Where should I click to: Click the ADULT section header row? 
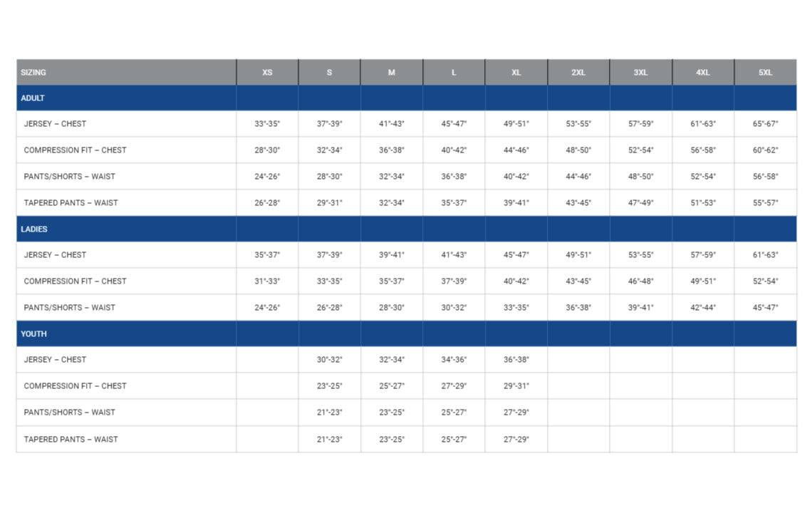point(33,98)
